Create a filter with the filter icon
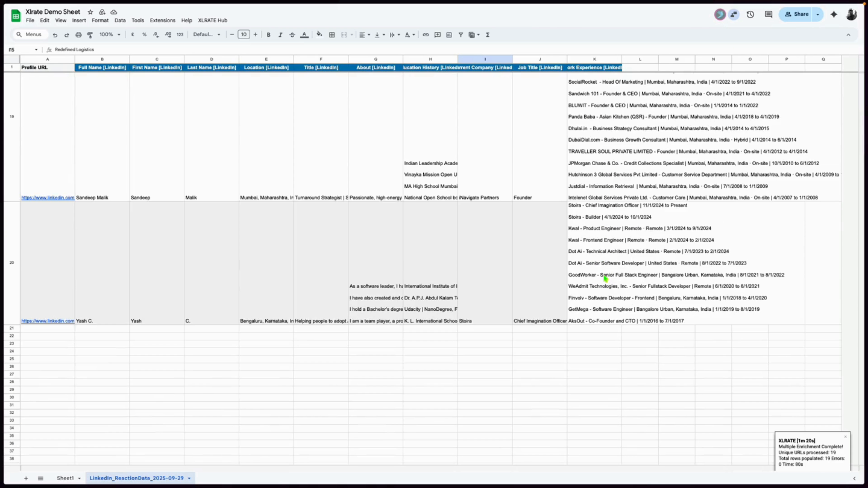Image resolution: width=868 pixels, height=488 pixels. 461,34
